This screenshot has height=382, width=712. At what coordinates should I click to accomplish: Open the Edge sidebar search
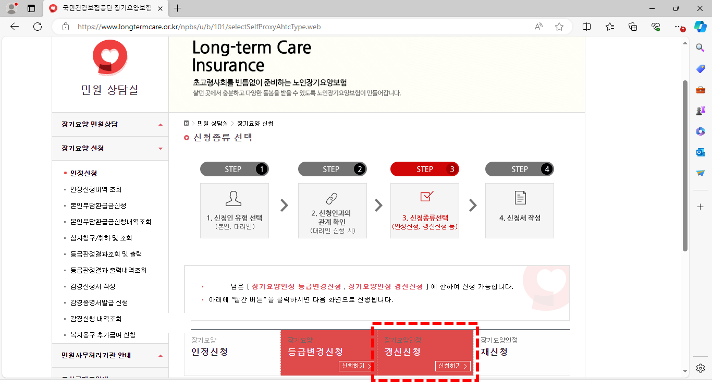coord(700,48)
